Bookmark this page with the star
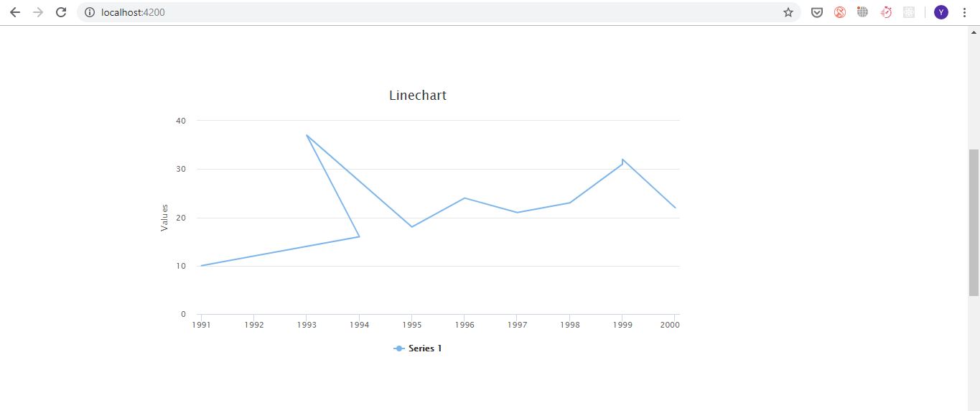Image resolution: width=980 pixels, height=411 pixels. point(788,12)
